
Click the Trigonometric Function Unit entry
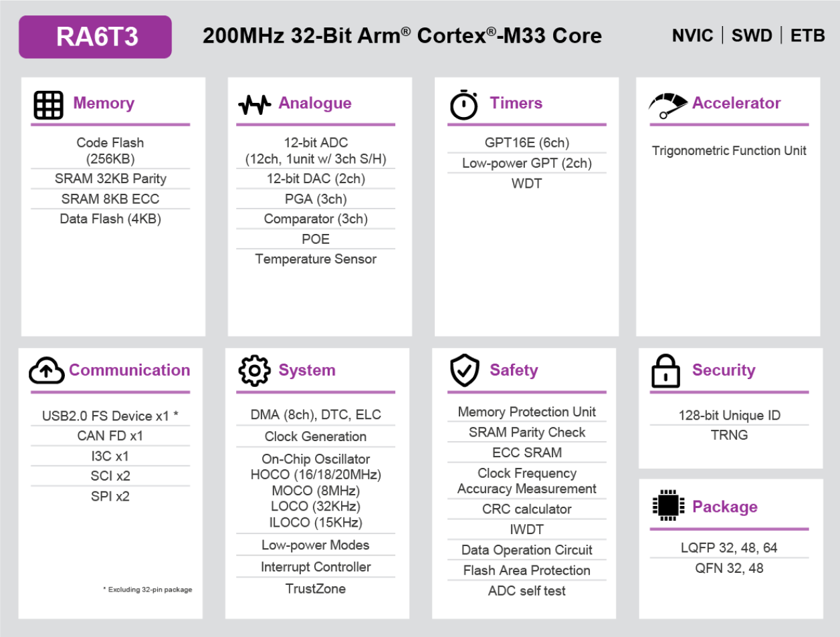[x=729, y=150]
